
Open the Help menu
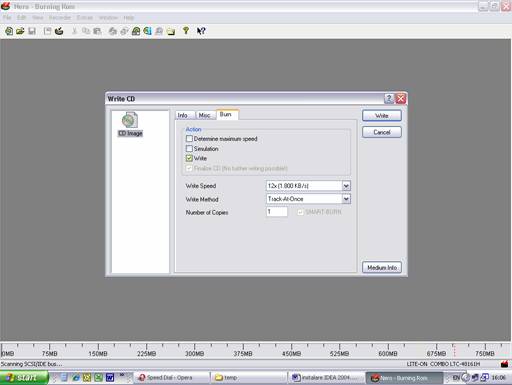[x=129, y=18]
